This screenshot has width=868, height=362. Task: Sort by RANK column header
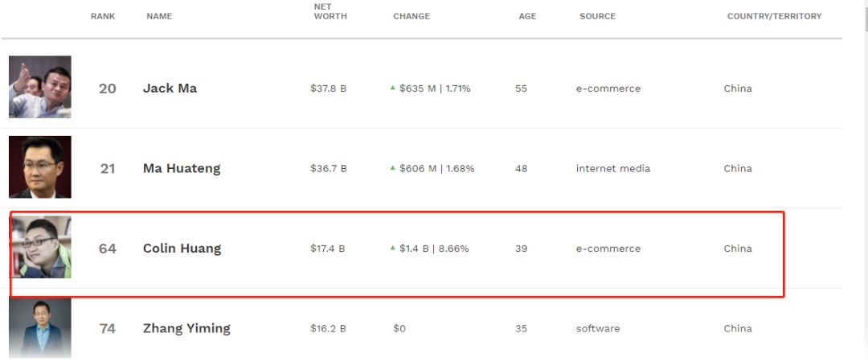pyautogui.click(x=103, y=16)
